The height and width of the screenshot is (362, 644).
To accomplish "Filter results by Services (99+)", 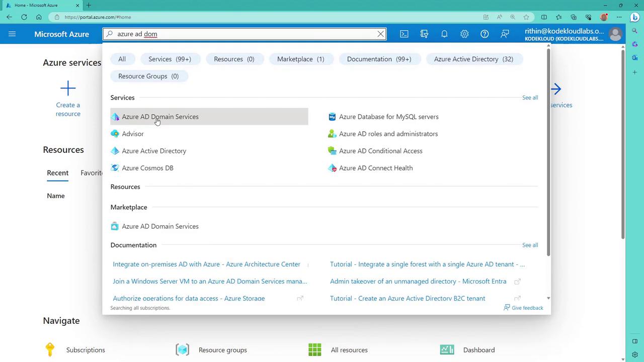I will 170,59.
